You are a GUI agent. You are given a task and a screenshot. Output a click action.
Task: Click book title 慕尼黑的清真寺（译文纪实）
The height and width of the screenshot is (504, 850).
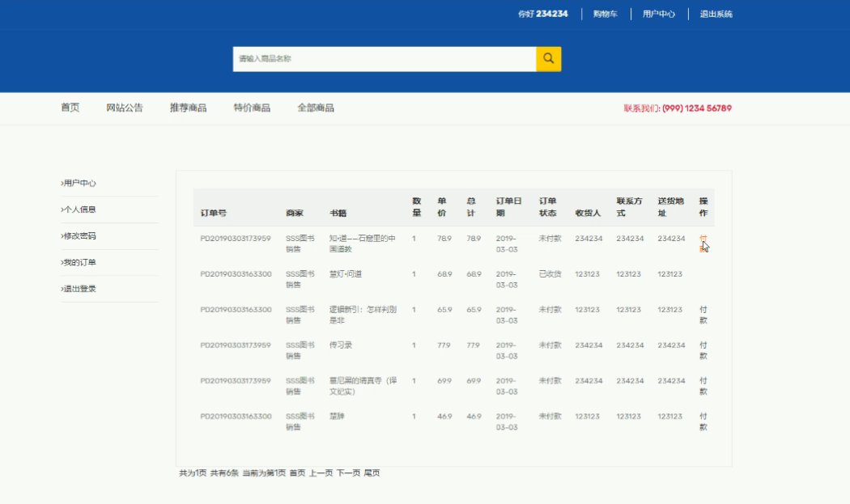tap(363, 386)
